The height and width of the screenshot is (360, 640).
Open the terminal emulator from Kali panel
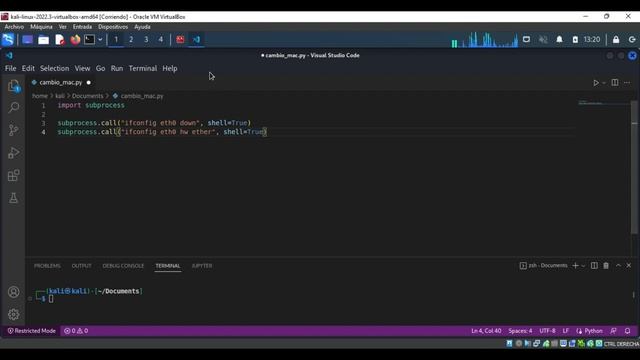[89, 40]
